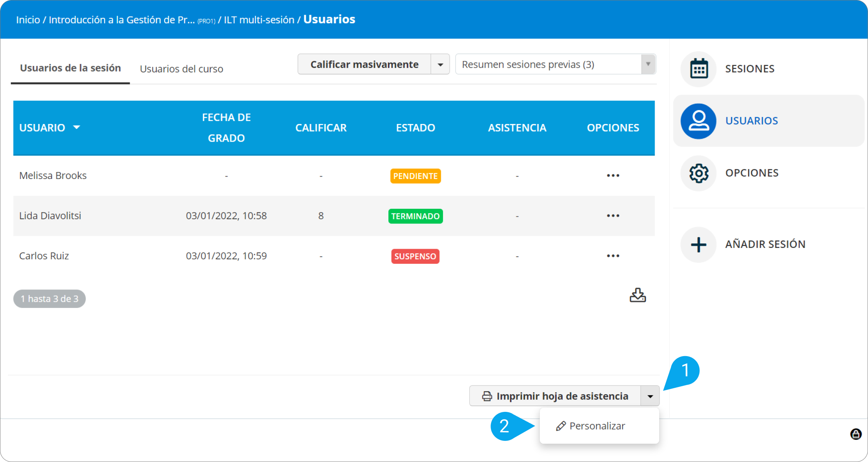This screenshot has height=462, width=868.
Task: Click the Usuarios breadcrumb title
Action: click(329, 19)
